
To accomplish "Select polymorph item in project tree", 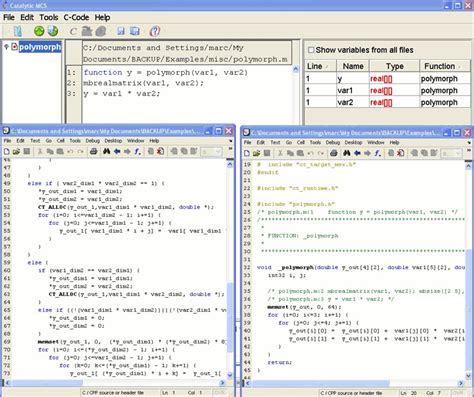I will pos(40,47).
